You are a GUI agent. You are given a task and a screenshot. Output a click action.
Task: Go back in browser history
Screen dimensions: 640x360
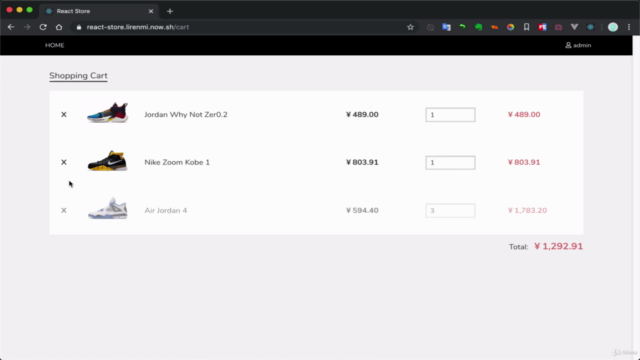11,27
